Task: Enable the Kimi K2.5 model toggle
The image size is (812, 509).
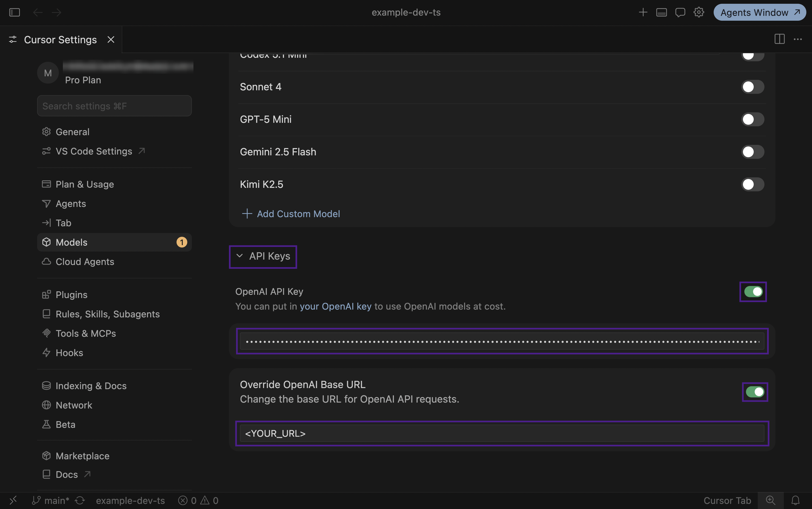Action: [753, 184]
